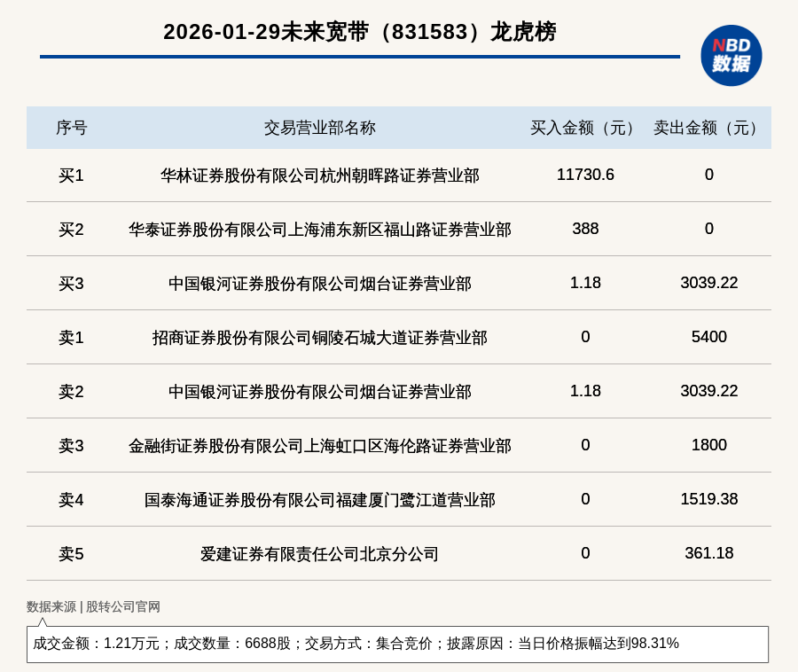Click 华林证券杭州朝晖路证券营业部 name
Viewport: 798px width, 672px height.
point(319,176)
